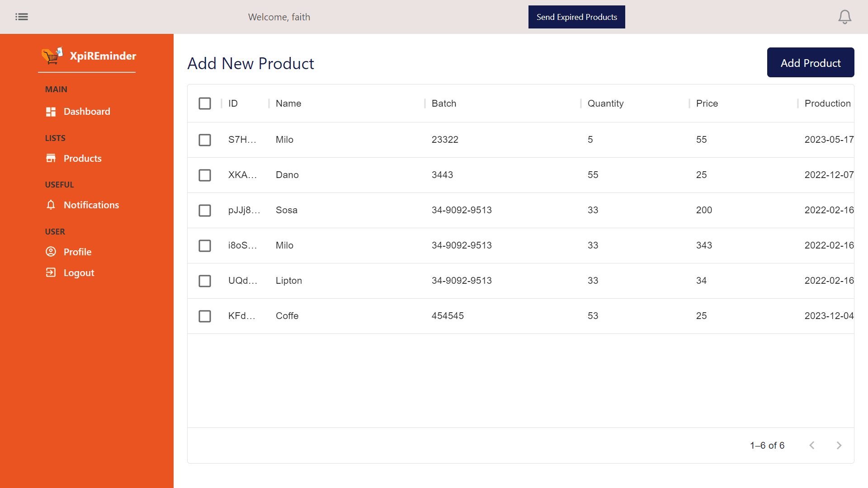Select the Dano row checkbox
Screen dimensions: 868x488
pyautogui.click(x=205, y=175)
